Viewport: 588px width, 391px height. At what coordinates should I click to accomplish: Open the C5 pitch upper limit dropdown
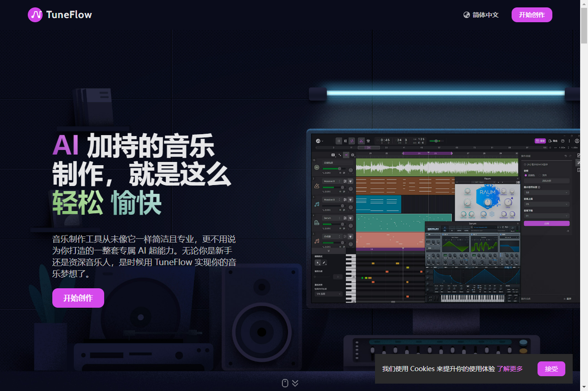(x=547, y=204)
